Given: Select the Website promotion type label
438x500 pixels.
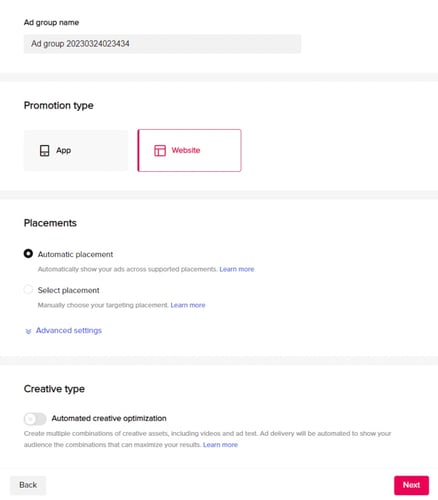Looking at the screenshot, I should (x=186, y=150).
